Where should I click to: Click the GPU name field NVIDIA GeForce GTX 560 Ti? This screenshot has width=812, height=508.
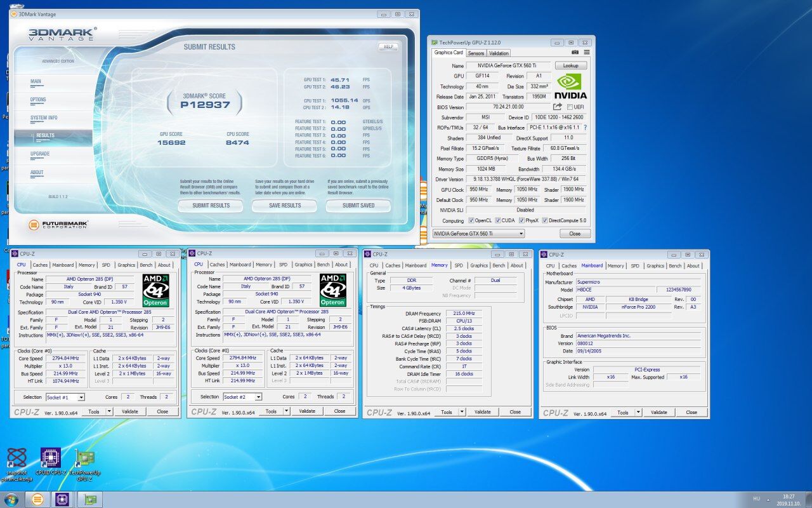tap(508, 65)
